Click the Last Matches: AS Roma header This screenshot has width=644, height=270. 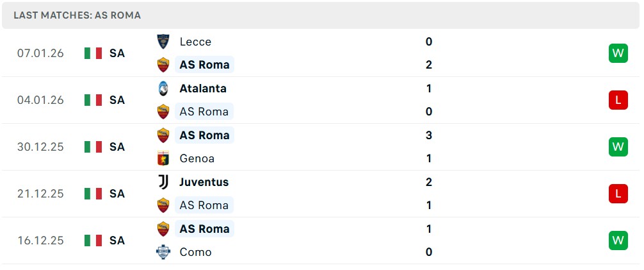coord(77,15)
